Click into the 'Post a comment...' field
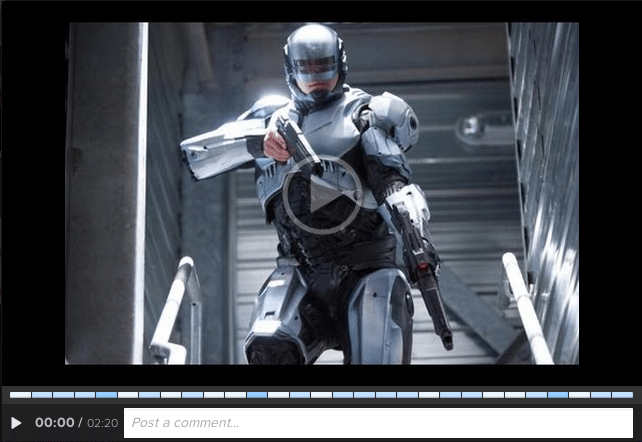Viewport: 642px width, 442px height. coord(378,423)
